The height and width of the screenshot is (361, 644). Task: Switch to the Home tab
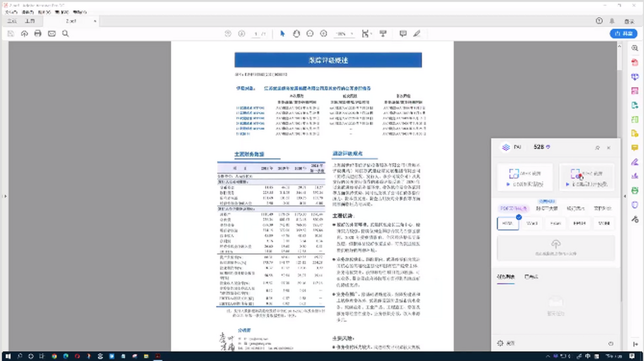[12, 21]
